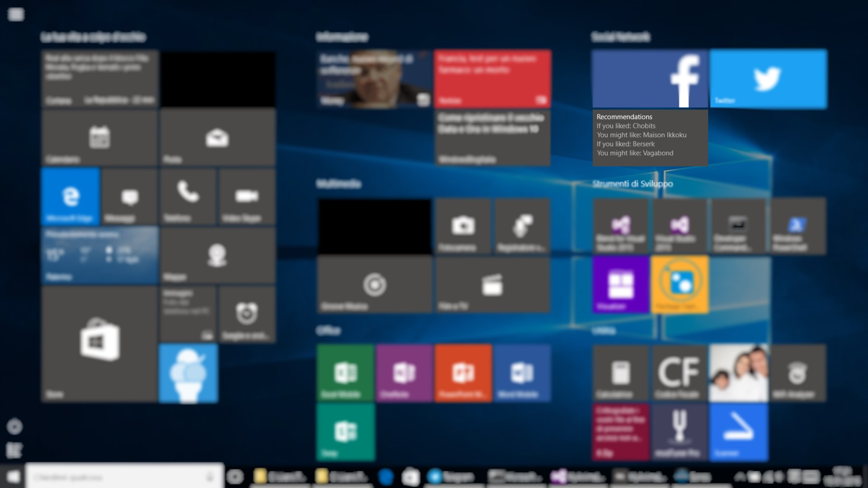Launch the Excel Mobile tile
The height and width of the screenshot is (488, 868).
[345, 373]
